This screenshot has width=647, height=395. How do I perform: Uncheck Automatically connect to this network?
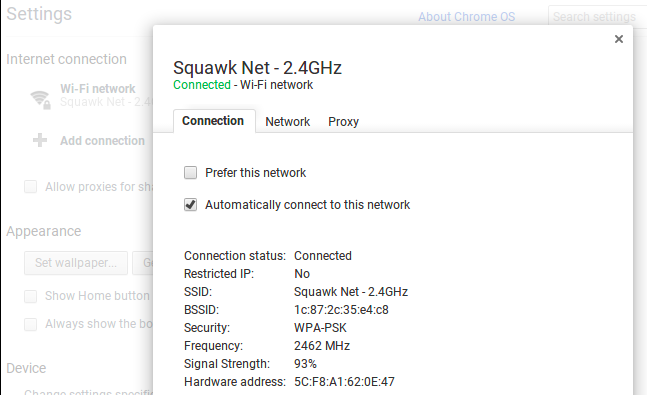tap(190, 205)
